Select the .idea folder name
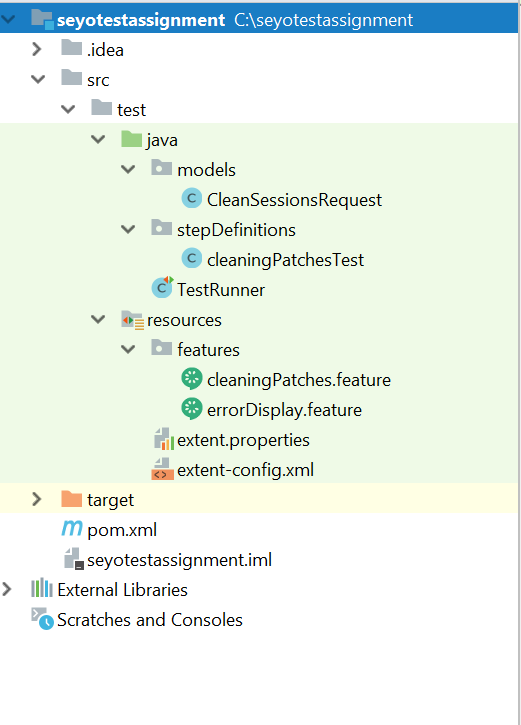521x725 pixels. tap(105, 50)
